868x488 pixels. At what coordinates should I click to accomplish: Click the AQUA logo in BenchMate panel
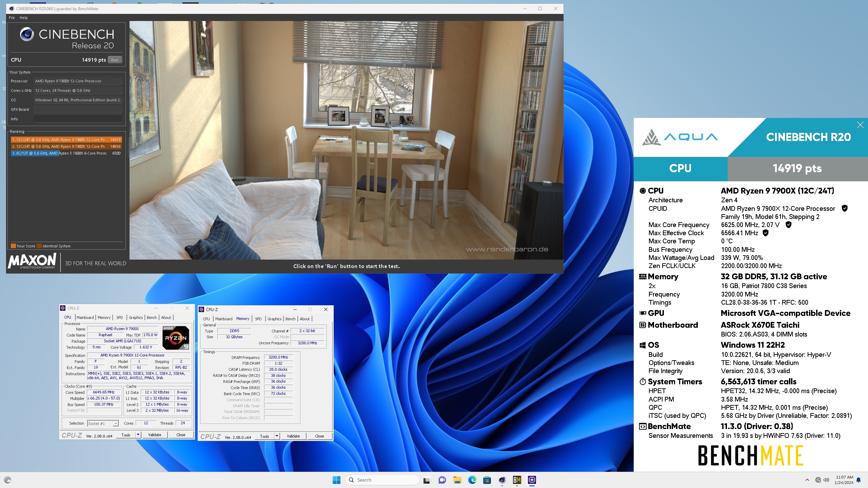pos(679,137)
